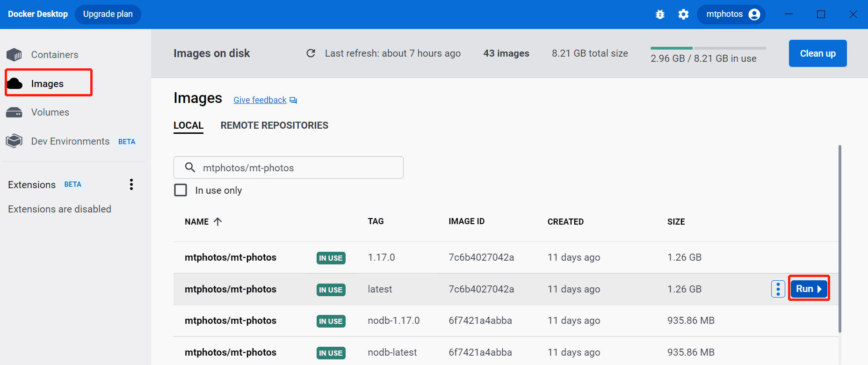
Task: Open the Dev Environments section
Action: (x=70, y=141)
